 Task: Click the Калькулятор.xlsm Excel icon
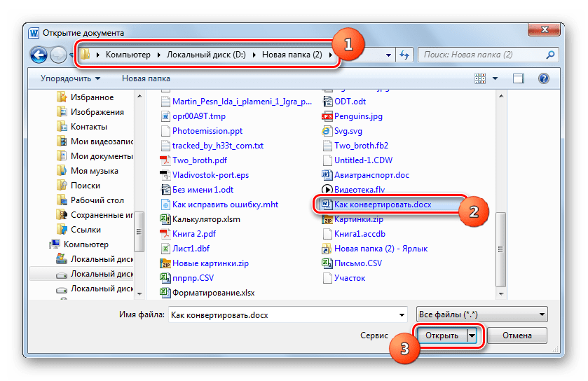[x=165, y=219]
